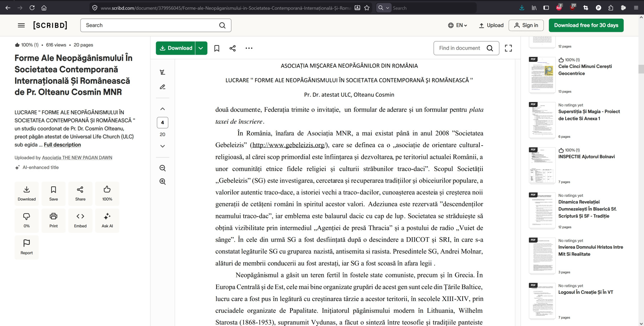Open the three-dots more options menu
This screenshot has width=644, height=326.
point(249,48)
